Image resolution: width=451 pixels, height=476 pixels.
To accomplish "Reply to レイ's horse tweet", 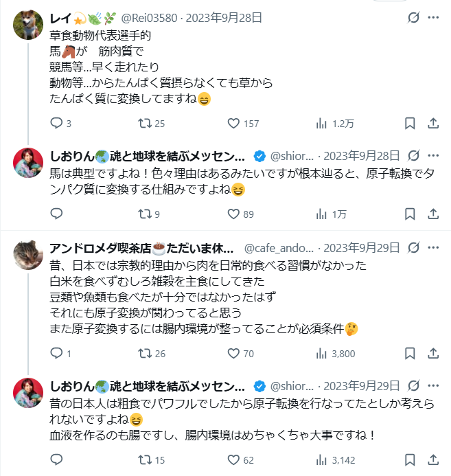I will pos(57,124).
